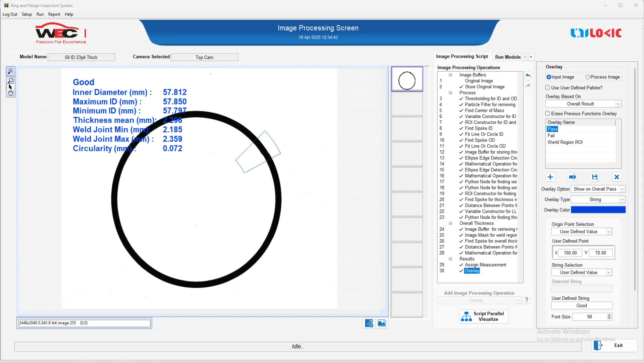Image resolution: width=644 pixels, height=362 pixels.
Task: Click the rename overlay icon
Action: tap(573, 177)
